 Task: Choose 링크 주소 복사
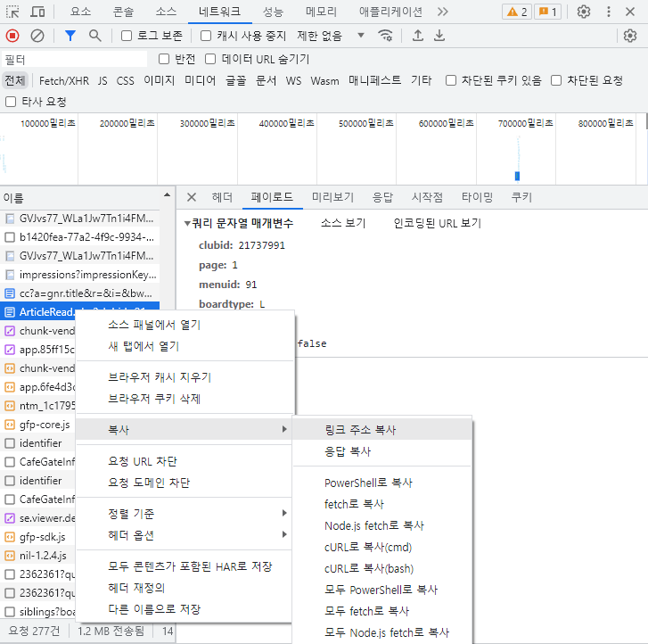(382, 429)
